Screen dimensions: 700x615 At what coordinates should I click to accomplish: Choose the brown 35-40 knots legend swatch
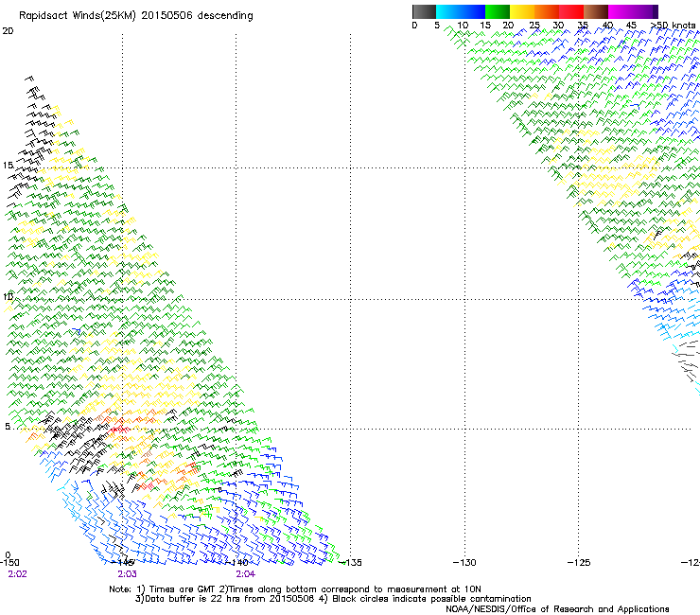click(x=596, y=11)
